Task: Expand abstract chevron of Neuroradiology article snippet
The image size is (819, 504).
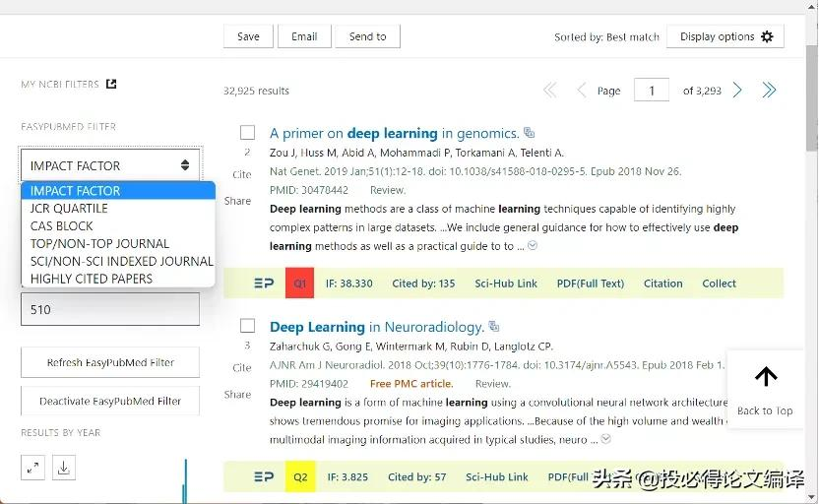Action: tap(606, 439)
